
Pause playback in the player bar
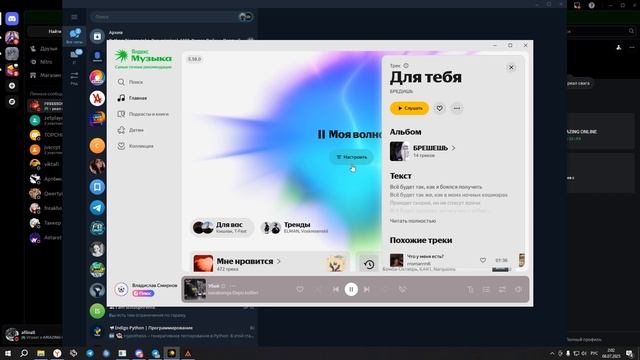tap(351, 289)
